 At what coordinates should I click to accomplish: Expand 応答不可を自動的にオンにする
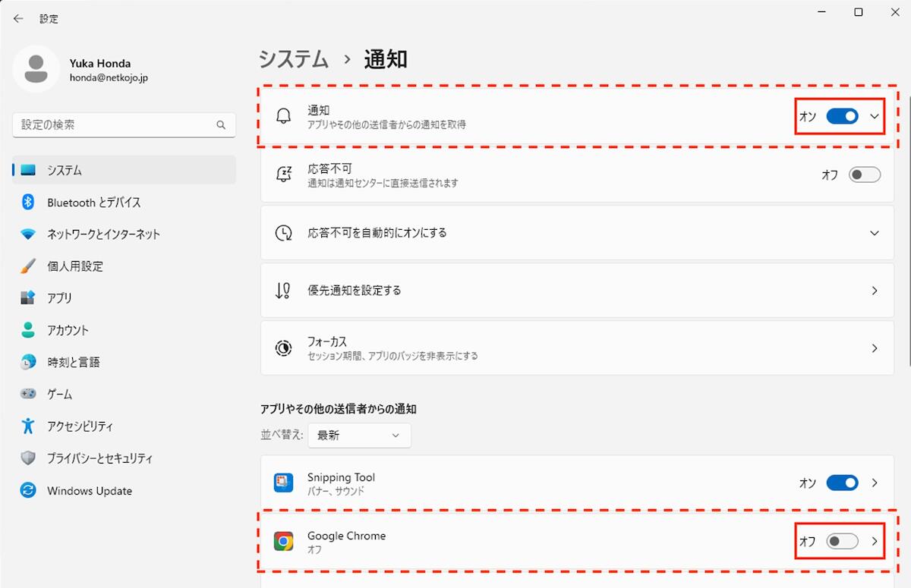pos(875,233)
